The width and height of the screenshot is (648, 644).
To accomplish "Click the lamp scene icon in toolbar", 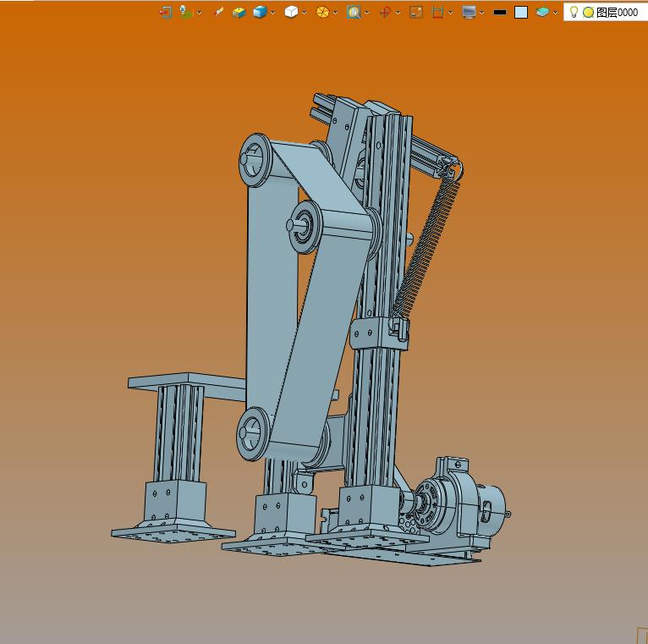I will [185, 12].
